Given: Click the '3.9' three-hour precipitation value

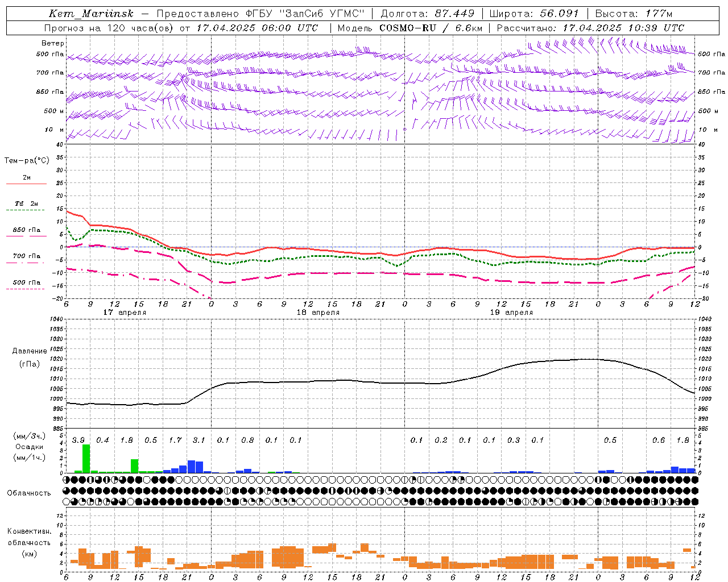Looking at the screenshot, I should click(x=78, y=440).
